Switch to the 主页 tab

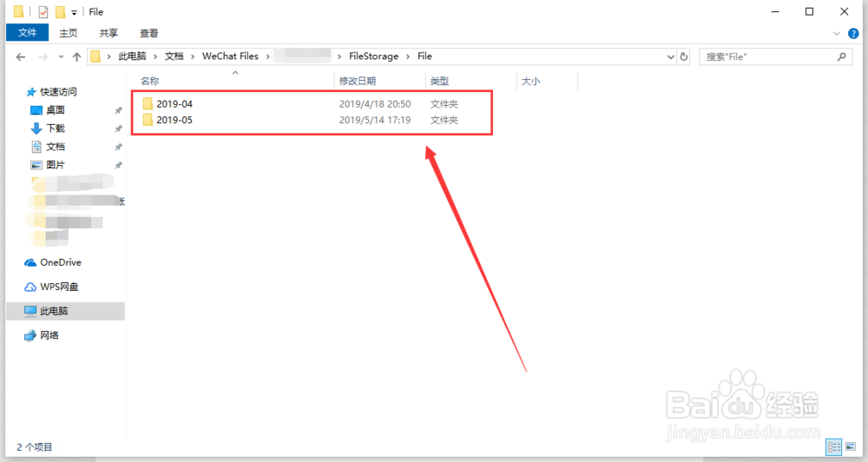69,33
